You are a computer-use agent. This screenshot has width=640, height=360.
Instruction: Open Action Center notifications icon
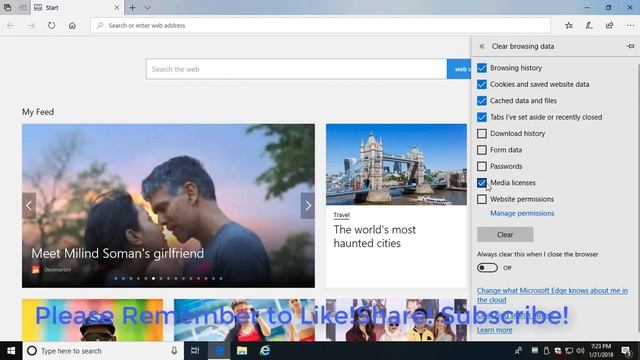[627, 351]
